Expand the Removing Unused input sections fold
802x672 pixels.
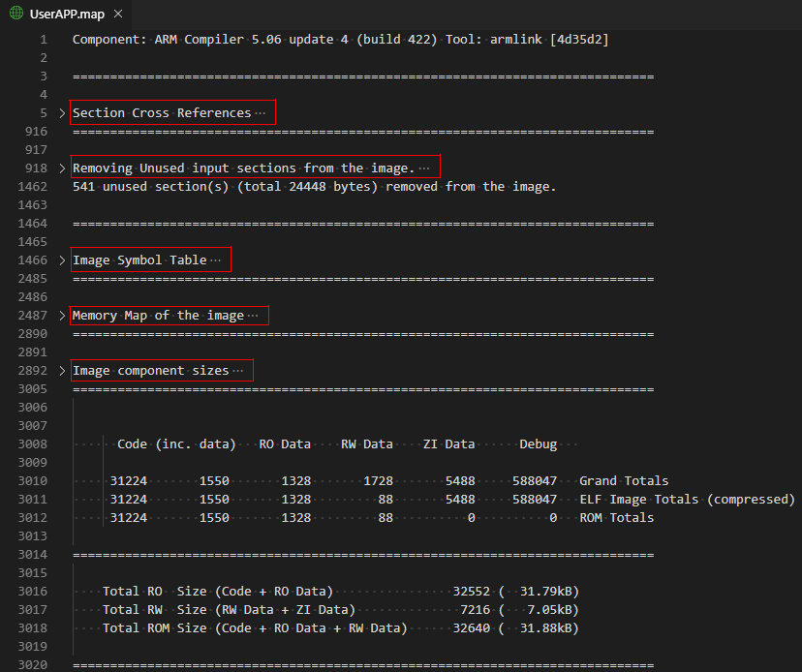[62, 168]
